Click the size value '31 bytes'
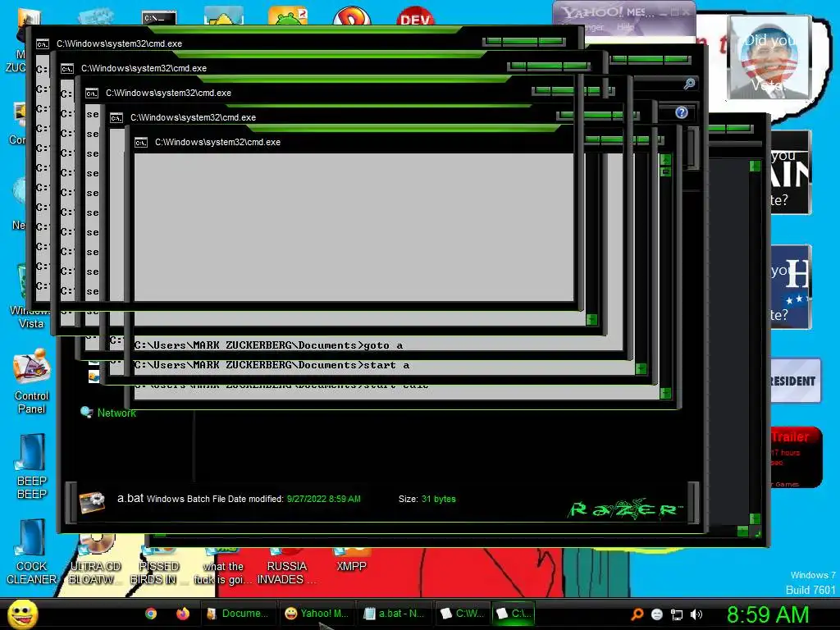This screenshot has height=630, width=840. (x=438, y=499)
